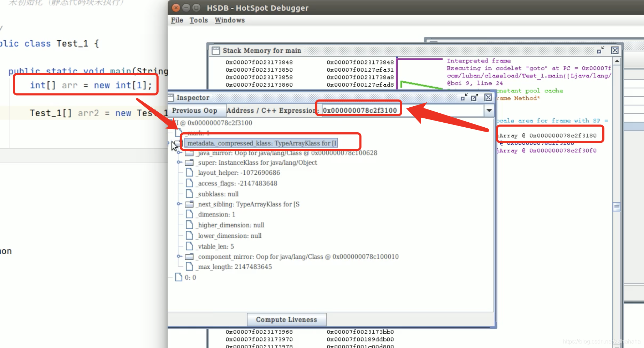
Task: Iconify the Inspector internal frame
Action: coord(464,97)
